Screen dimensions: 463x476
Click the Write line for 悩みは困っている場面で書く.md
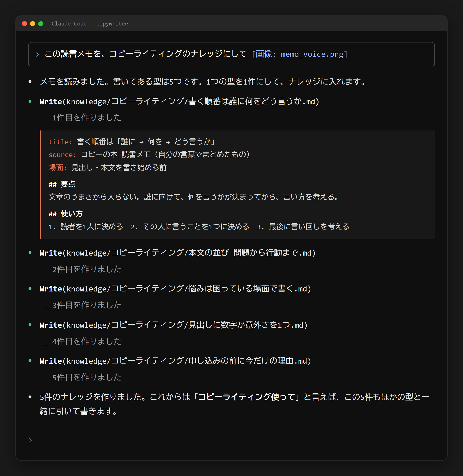(175, 289)
